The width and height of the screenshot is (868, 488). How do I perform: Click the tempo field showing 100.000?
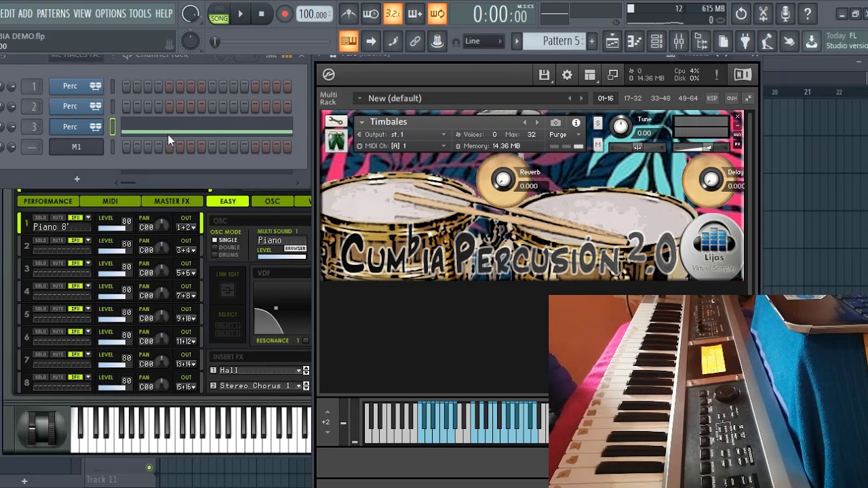point(315,14)
